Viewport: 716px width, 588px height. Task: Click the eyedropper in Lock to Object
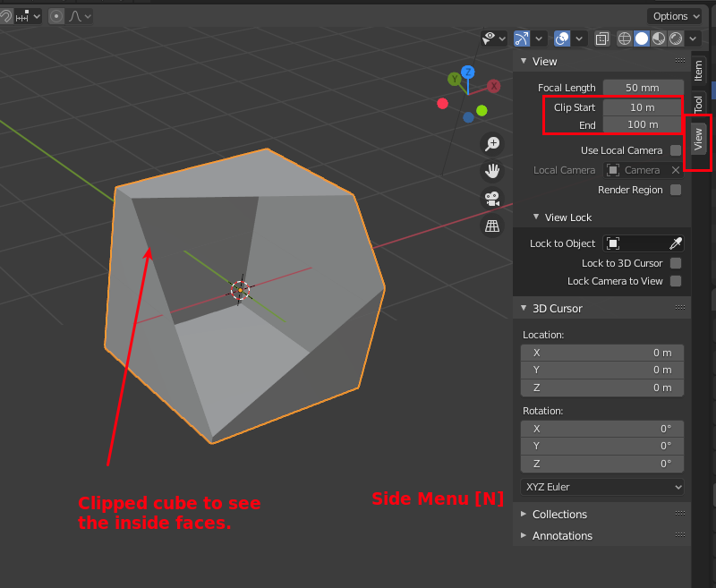point(676,243)
